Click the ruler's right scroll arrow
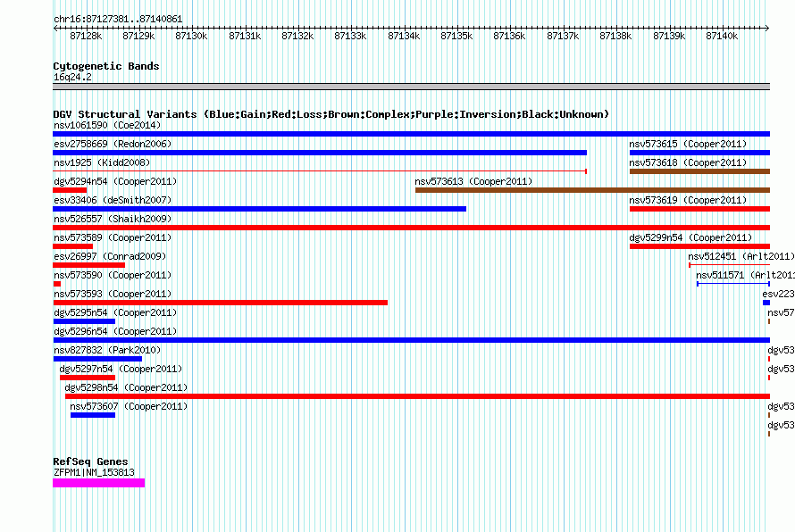 point(767,29)
